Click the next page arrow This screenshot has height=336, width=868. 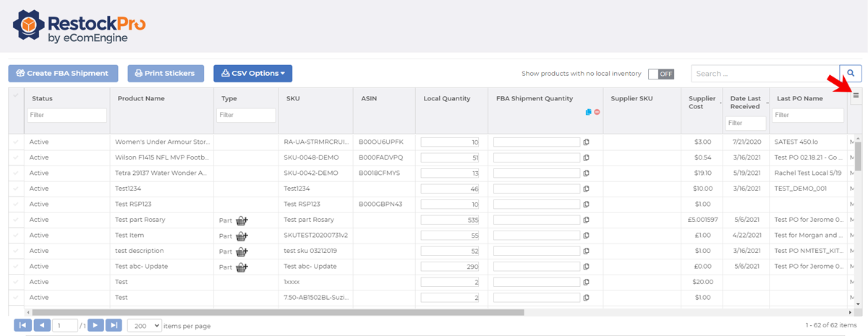(x=95, y=326)
